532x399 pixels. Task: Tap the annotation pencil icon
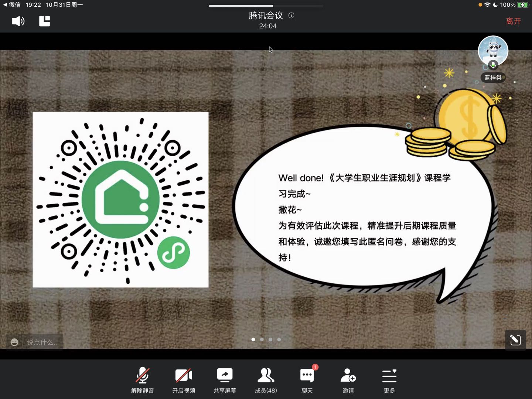tap(515, 340)
